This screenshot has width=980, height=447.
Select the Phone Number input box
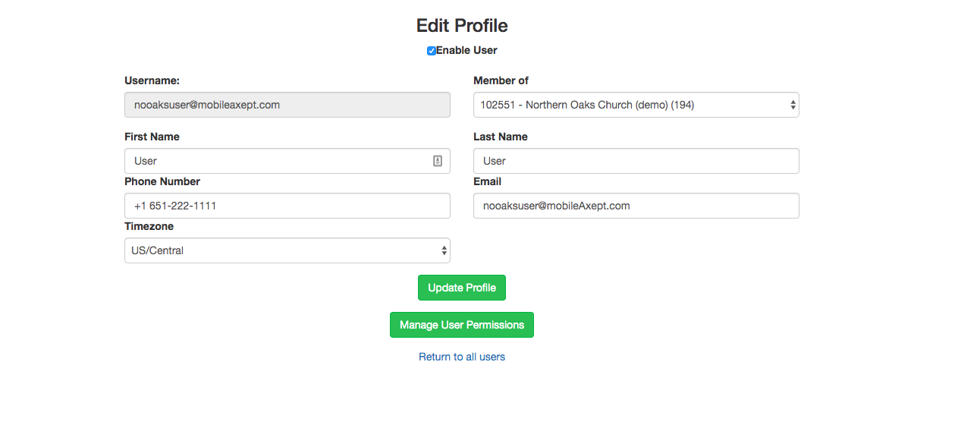[x=287, y=206]
